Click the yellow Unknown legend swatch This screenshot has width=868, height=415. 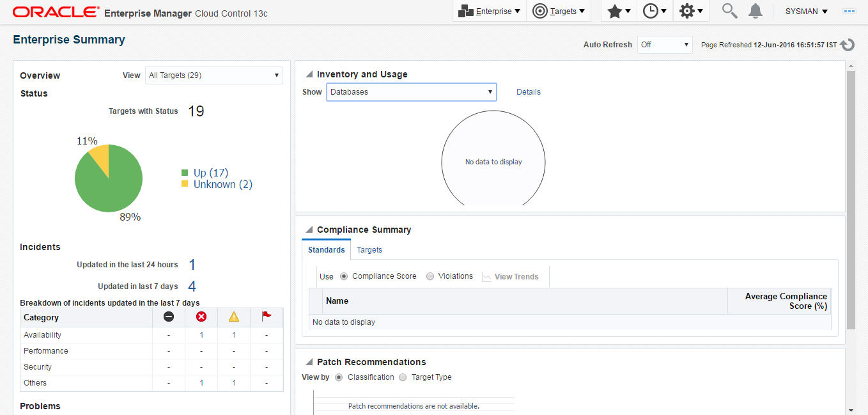pyautogui.click(x=185, y=184)
